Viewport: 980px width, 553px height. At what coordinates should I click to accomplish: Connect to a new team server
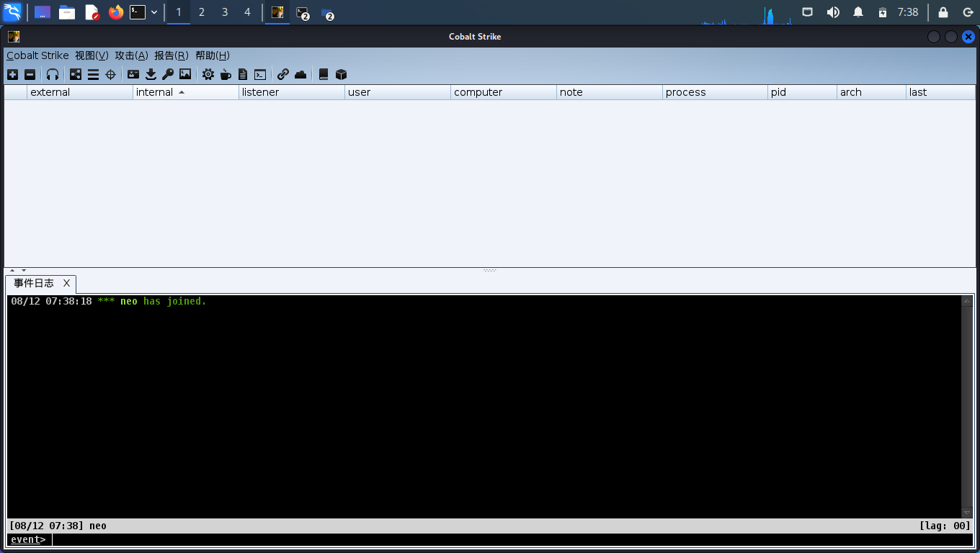pyautogui.click(x=12, y=74)
